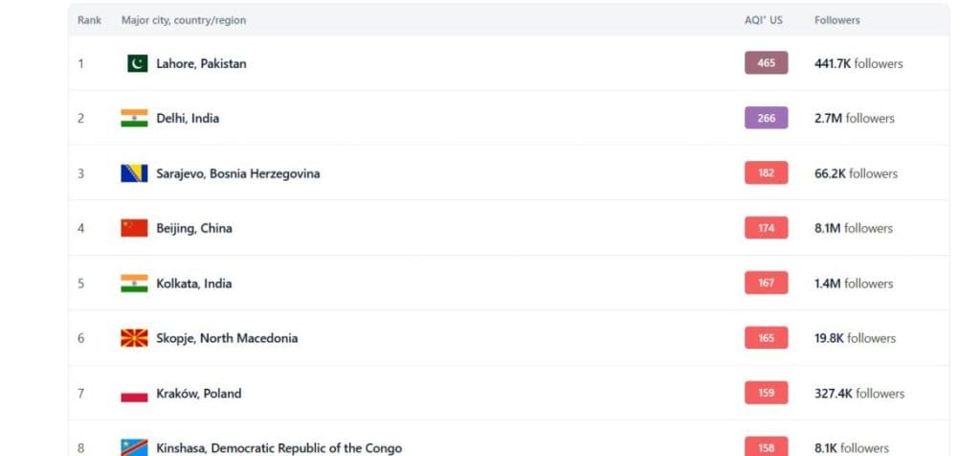The height and width of the screenshot is (456, 980).
Task: Click the Poland flag icon beside Kraków
Action: tap(134, 394)
